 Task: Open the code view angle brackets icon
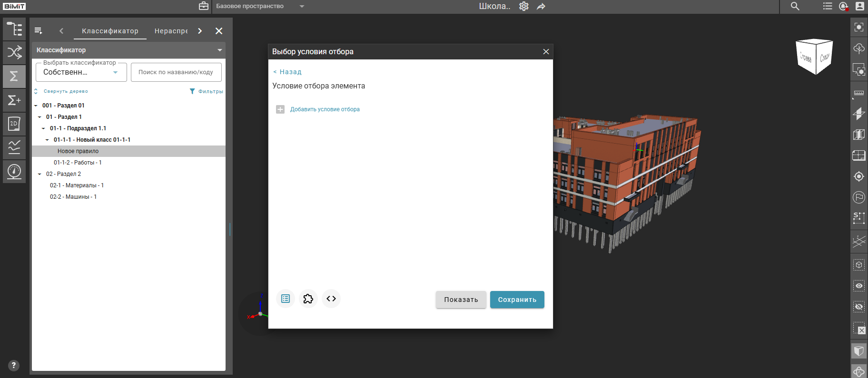(x=331, y=299)
